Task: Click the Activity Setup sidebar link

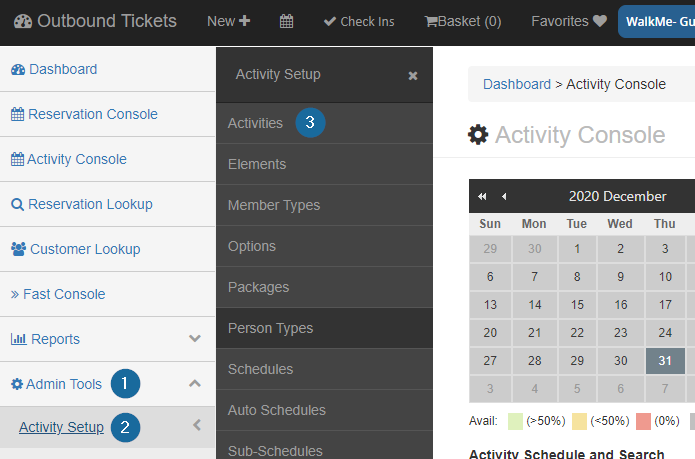Action: tap(61, 427)
